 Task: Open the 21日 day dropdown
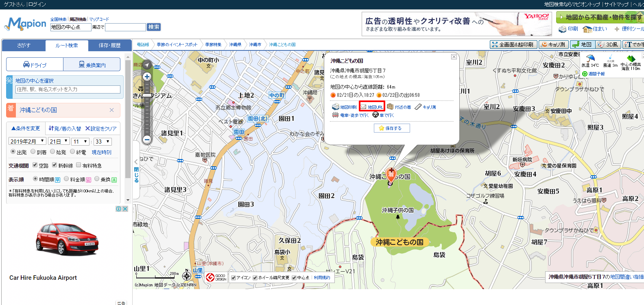coord(59,142)
